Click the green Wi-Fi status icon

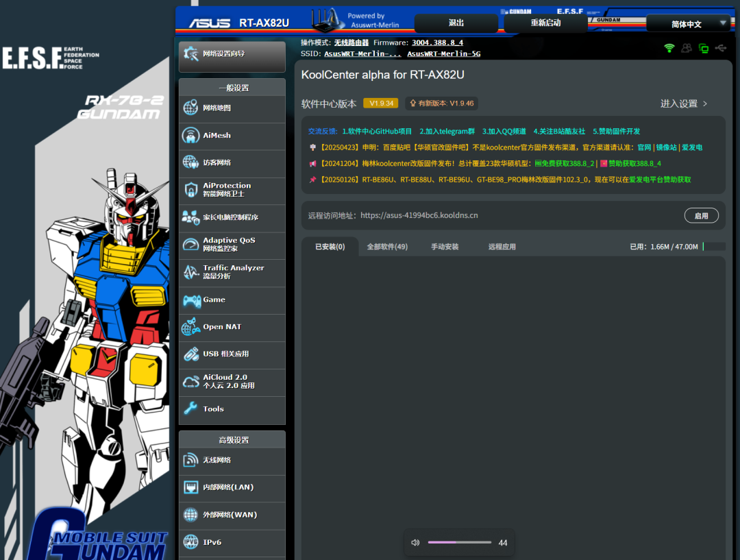pyautogui.click(x=669, y=48)
